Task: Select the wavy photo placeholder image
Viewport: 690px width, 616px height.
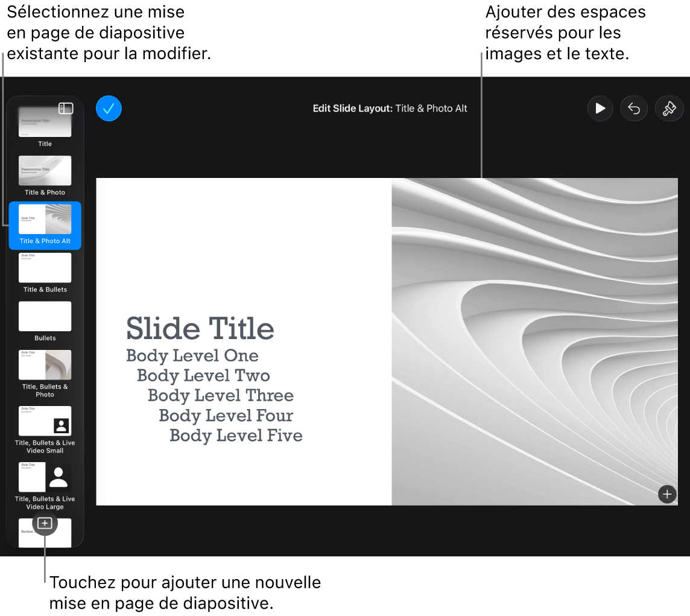Action: pos(534,341)
